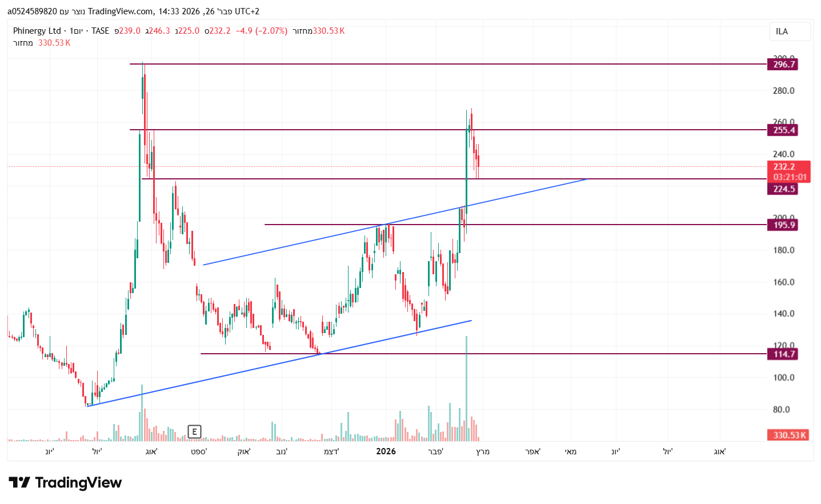
Task: Select the blue trendline ending at the 224.5 level
Action: 394,222
